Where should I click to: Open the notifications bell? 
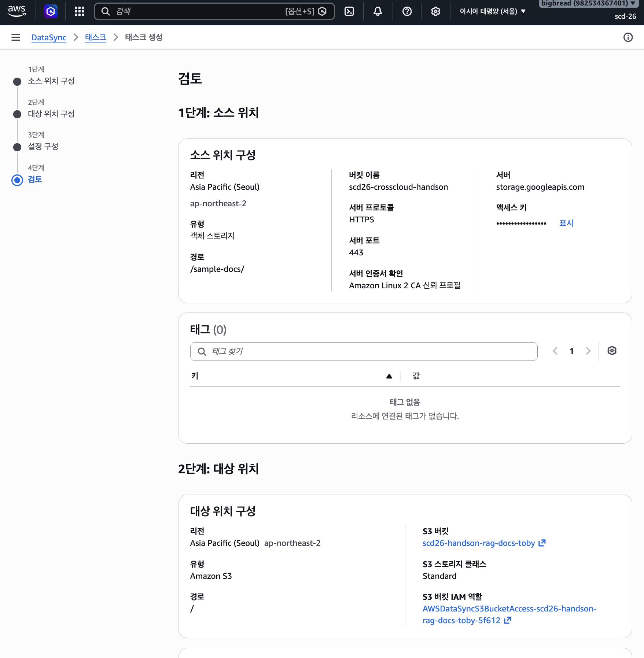(378, 11)
